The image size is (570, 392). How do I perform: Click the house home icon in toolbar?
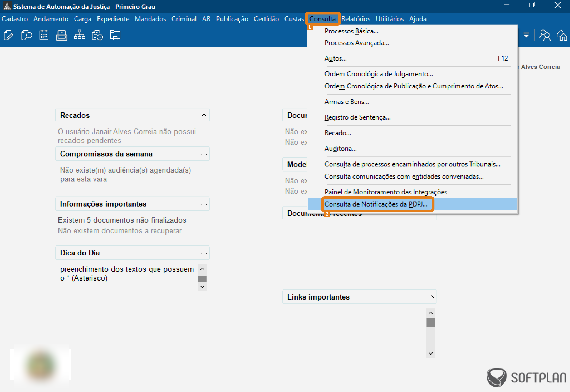562,35
